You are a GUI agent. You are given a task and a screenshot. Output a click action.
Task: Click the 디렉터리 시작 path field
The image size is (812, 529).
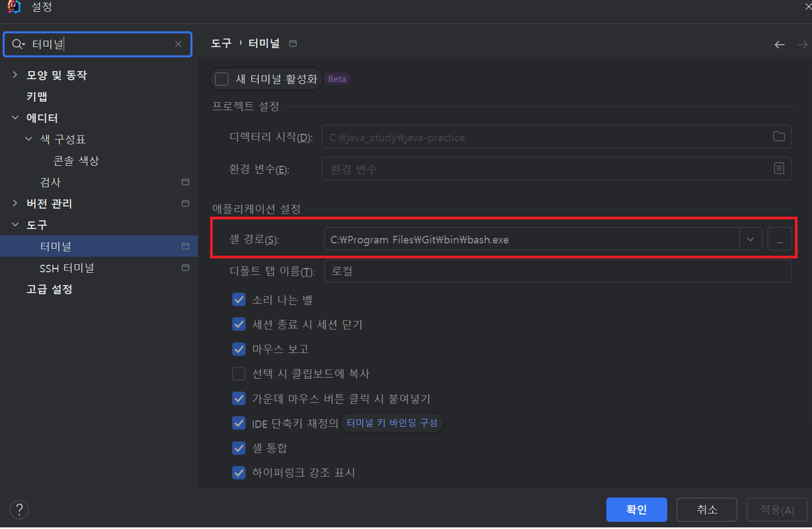click(556, 137)
